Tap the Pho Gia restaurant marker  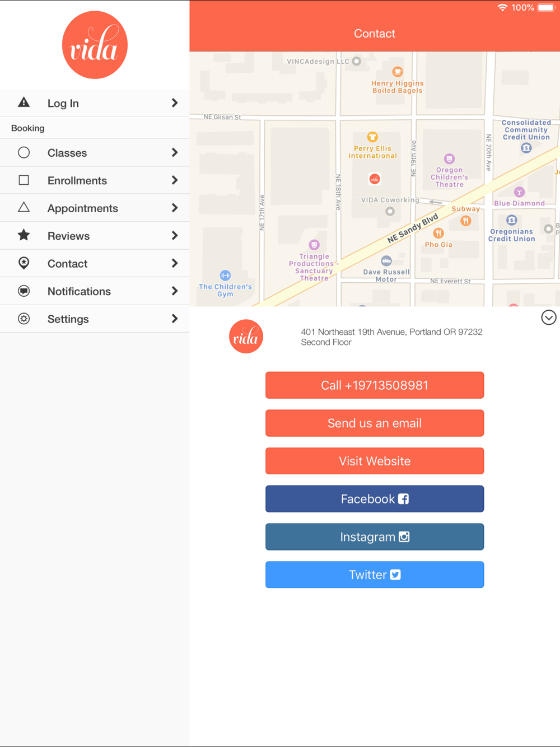[x=438, y=233]
